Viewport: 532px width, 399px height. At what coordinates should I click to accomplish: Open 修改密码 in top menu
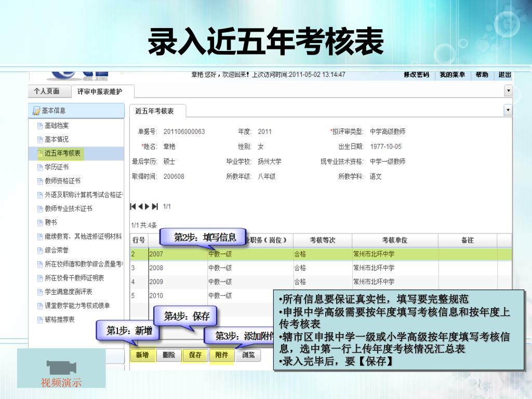416,75
